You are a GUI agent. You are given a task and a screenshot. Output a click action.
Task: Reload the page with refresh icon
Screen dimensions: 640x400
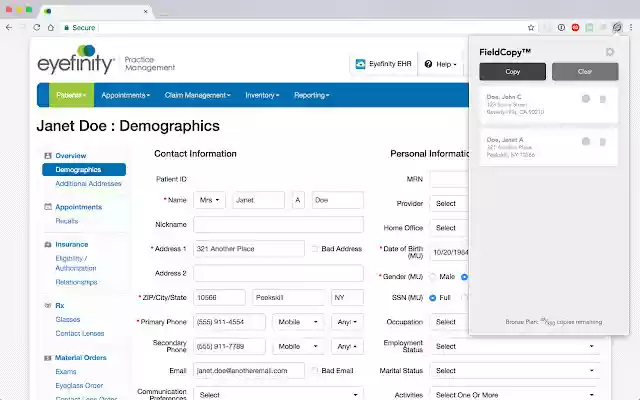(37, 27)
